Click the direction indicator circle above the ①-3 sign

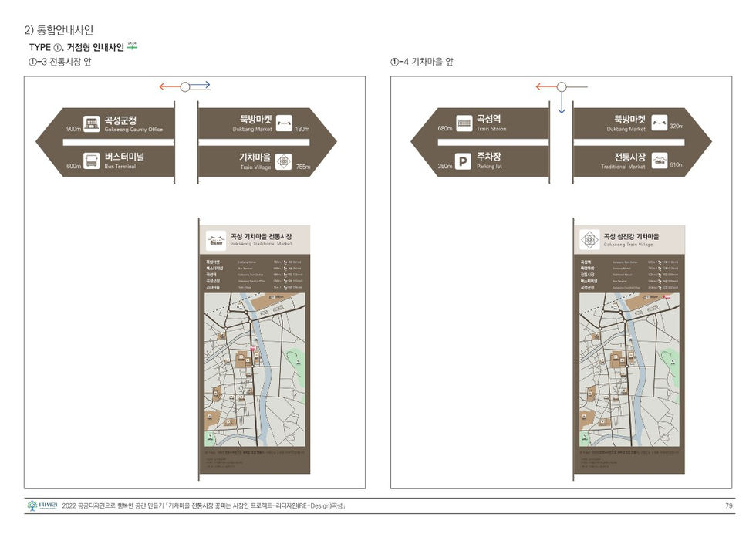click(x=185, y=87)
